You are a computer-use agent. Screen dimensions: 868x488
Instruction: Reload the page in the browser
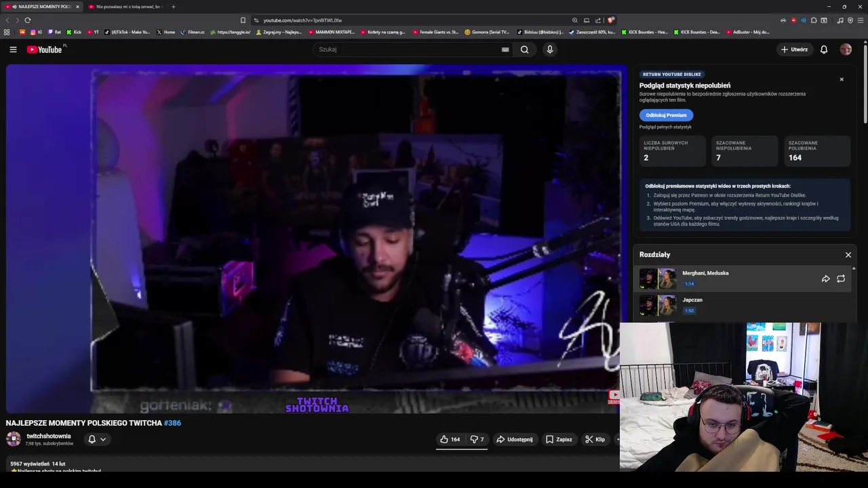pos(28,20)
